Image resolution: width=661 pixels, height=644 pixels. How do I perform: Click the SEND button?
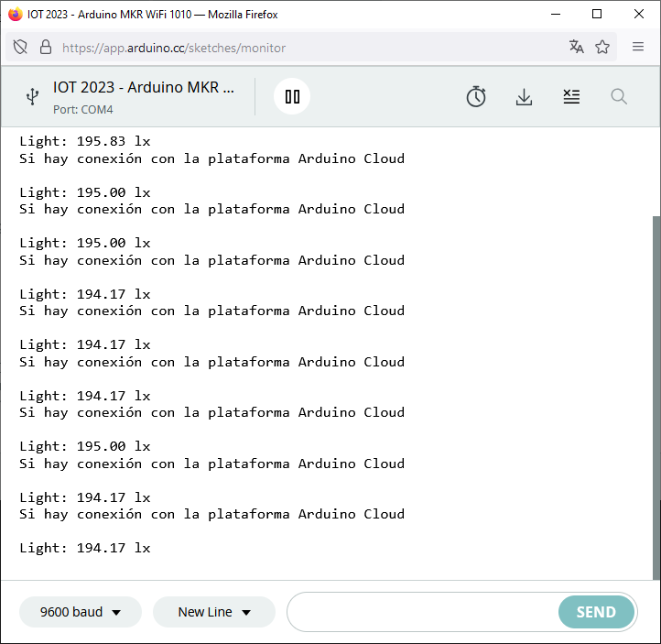596,612
